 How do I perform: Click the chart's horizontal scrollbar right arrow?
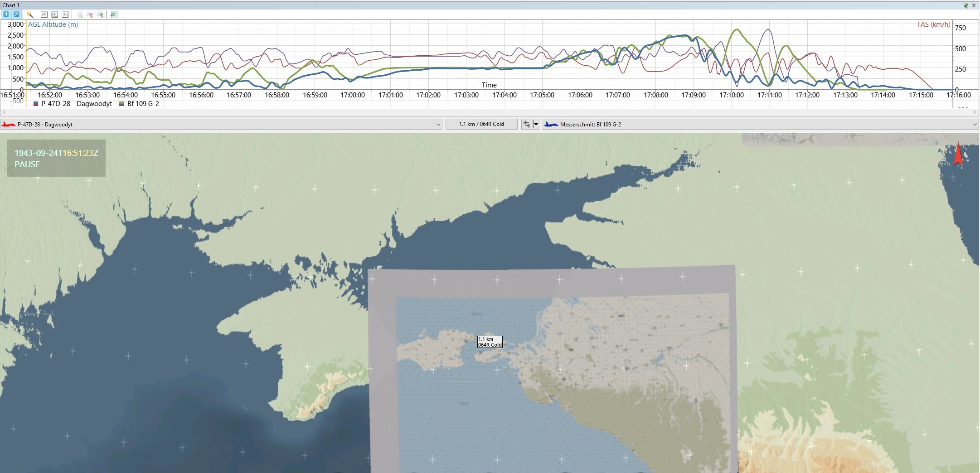(975, 112)
